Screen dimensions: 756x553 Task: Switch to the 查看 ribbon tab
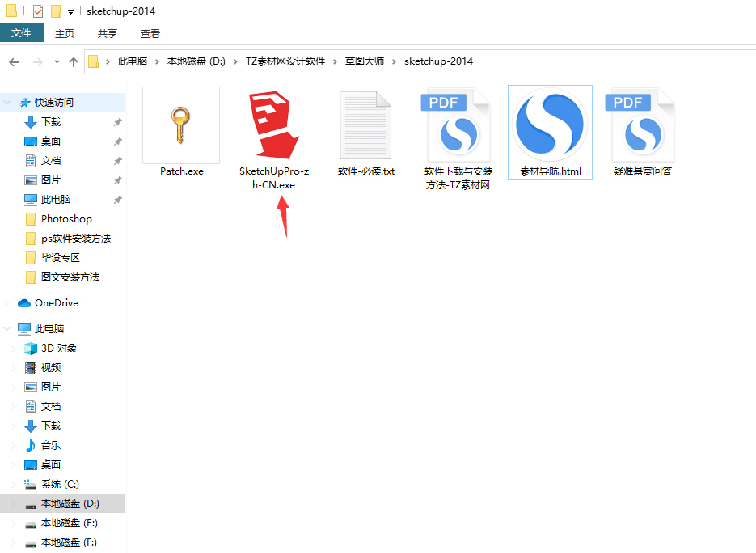point(150,33)
